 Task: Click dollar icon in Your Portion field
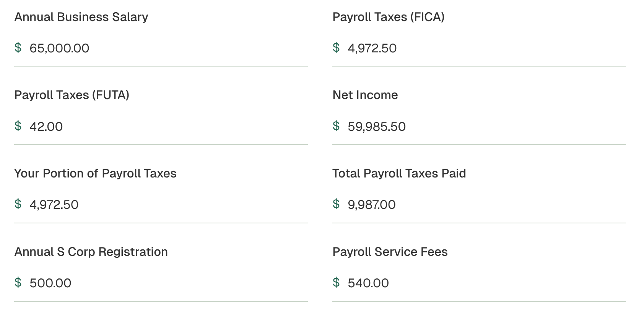(x=18, y=204)
